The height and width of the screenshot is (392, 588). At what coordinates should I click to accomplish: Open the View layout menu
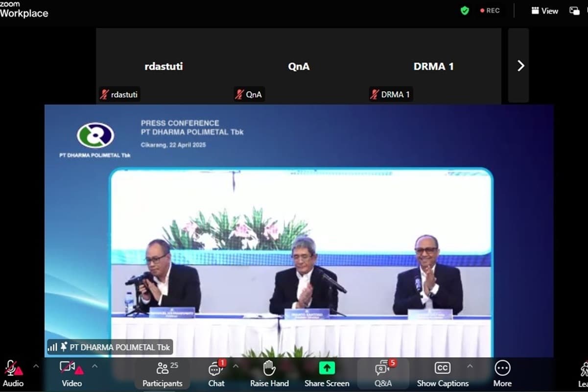coord(544,10)
